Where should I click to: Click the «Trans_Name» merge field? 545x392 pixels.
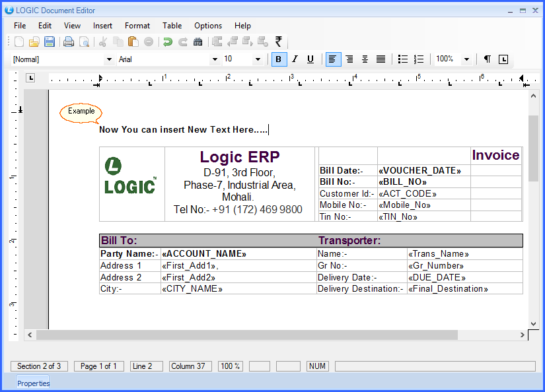(438, 254)
